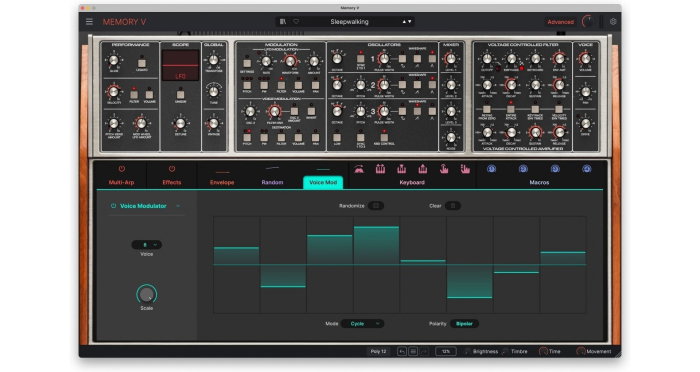Click the Voice Volume knob
700x372 pixels.
[585, 59]
